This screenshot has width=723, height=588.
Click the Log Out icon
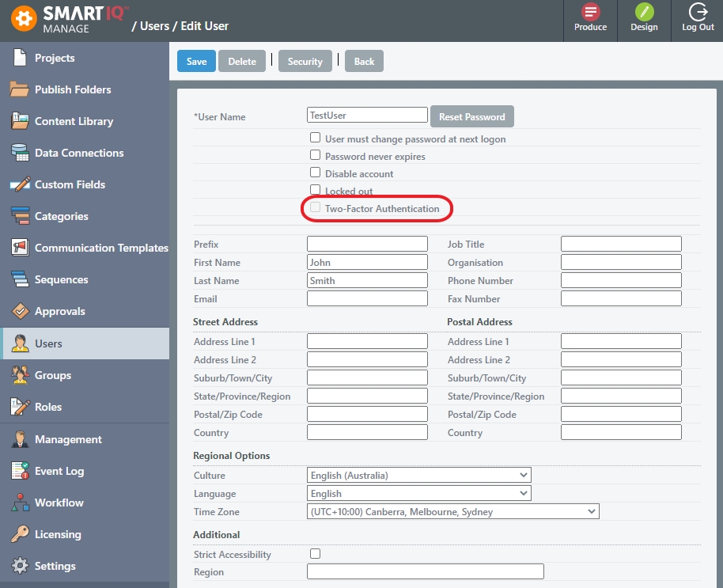[698, 12]
